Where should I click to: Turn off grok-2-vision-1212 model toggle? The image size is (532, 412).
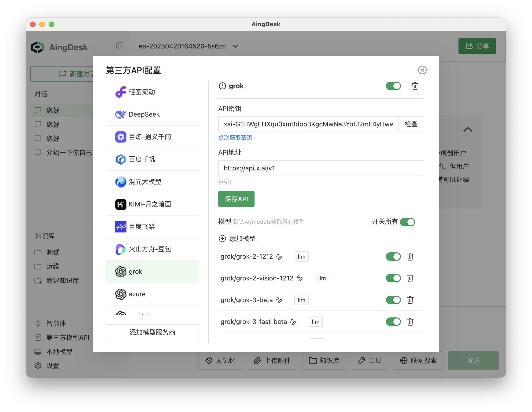click(x=393, y=278)
